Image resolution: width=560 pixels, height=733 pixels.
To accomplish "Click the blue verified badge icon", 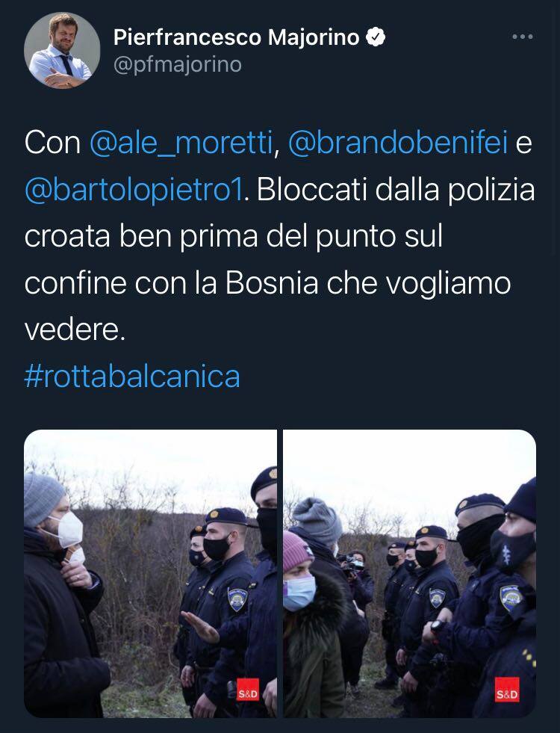I will coord(375,37).
